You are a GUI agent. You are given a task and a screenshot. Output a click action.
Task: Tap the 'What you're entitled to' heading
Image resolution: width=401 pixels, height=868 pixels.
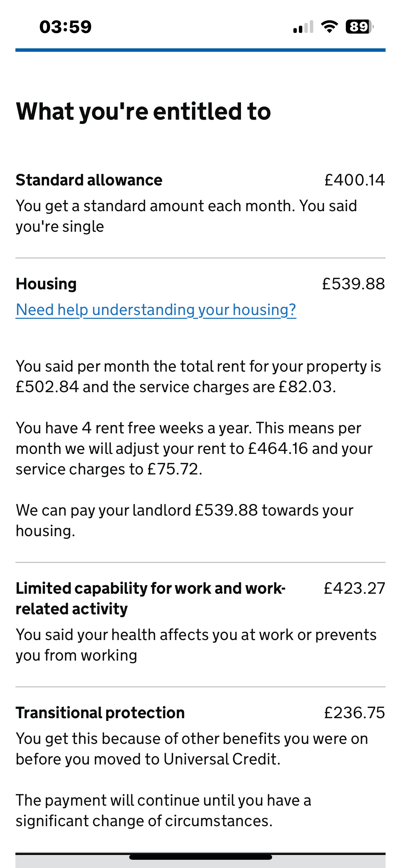[143, 111]
